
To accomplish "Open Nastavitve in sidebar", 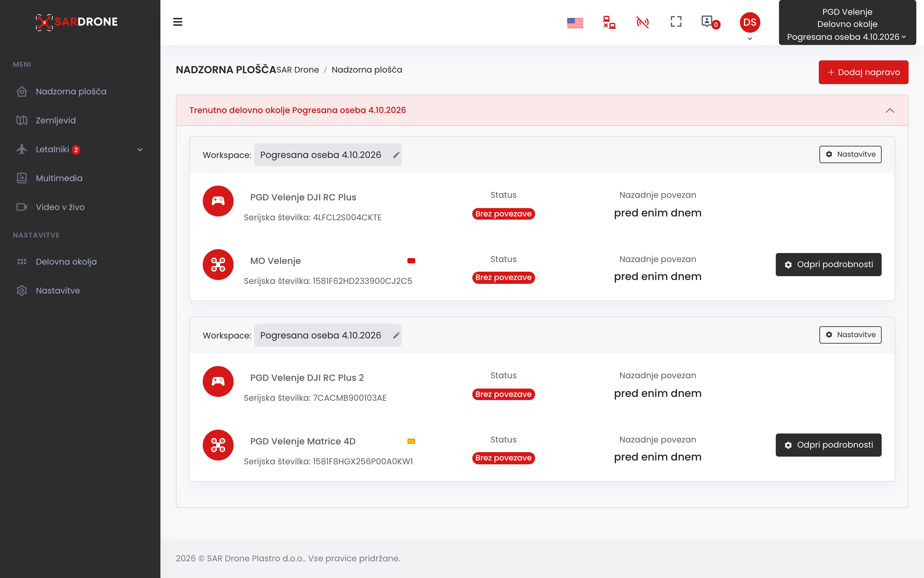I will click(58, 291).
